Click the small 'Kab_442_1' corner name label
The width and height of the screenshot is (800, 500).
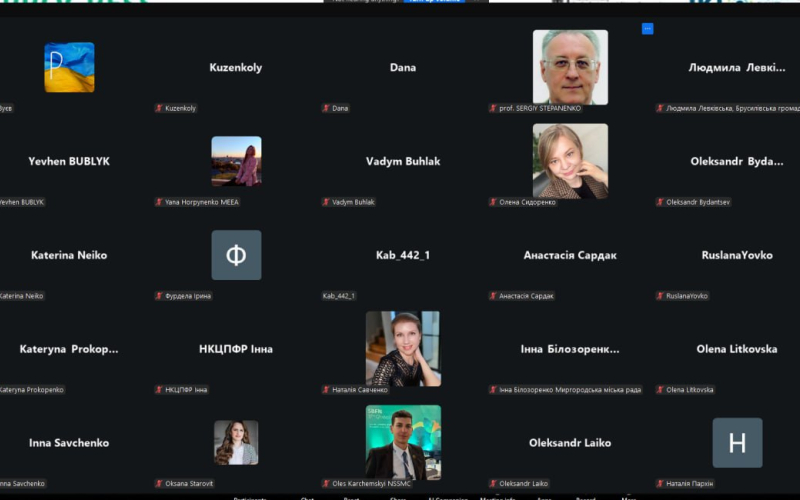click(339, 296)
